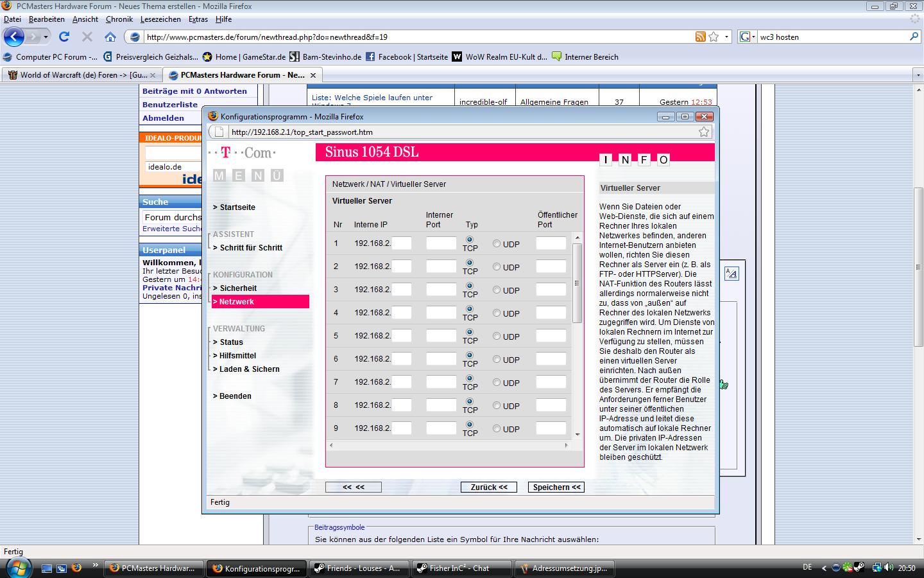This screenshot has height=578, width=924.
Task: Select UDP radio button for row 2
Action: 497,267
